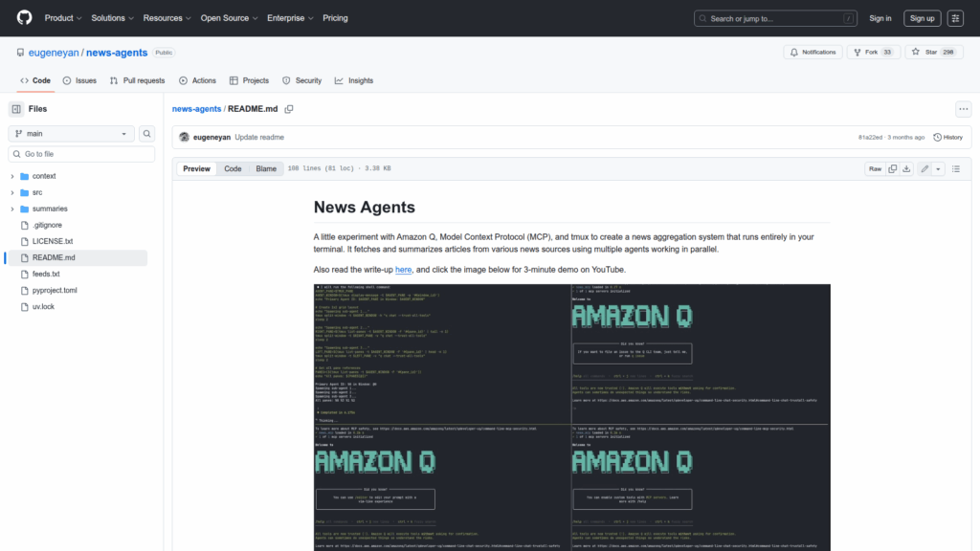Switch the file view to Blame

click(x=265, y=168)
